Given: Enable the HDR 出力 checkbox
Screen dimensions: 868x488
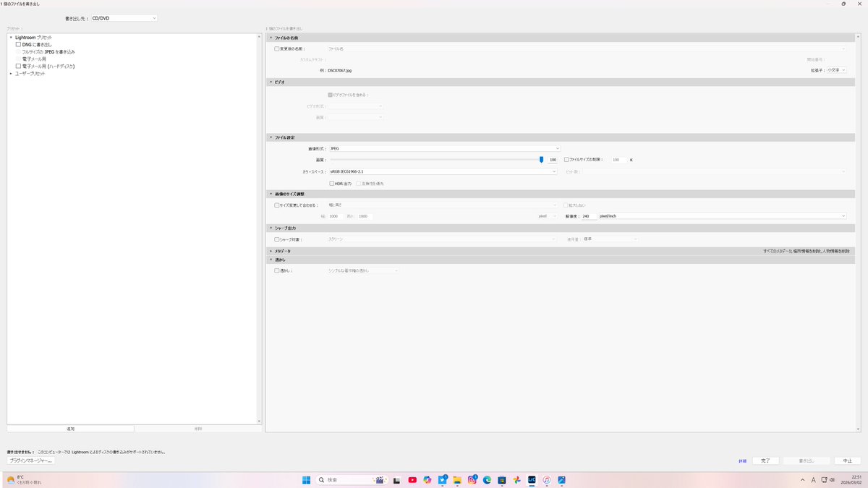Looking at the screenshot, I should tap(331, 184).
